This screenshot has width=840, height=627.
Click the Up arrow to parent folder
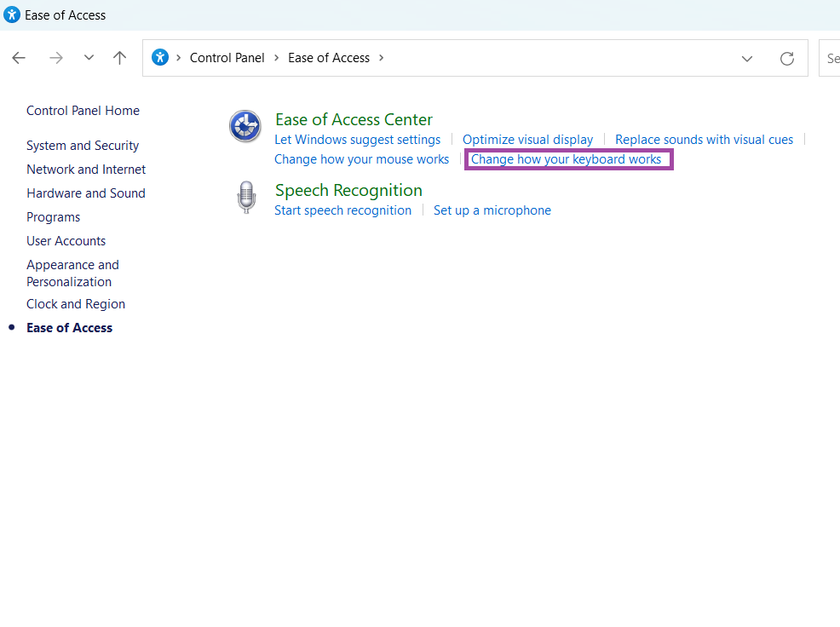click(x=119, y=58)
